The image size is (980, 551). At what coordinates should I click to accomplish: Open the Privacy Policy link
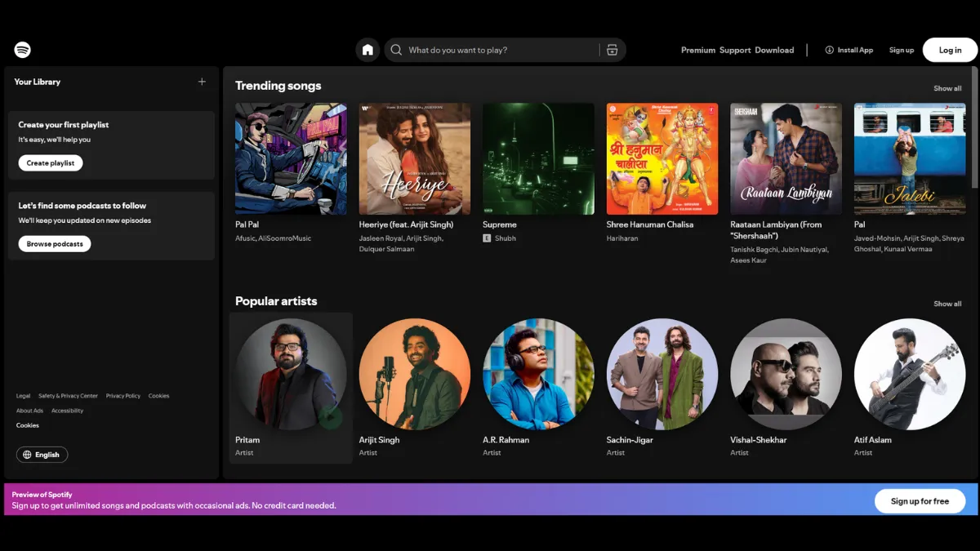point(123,396)
